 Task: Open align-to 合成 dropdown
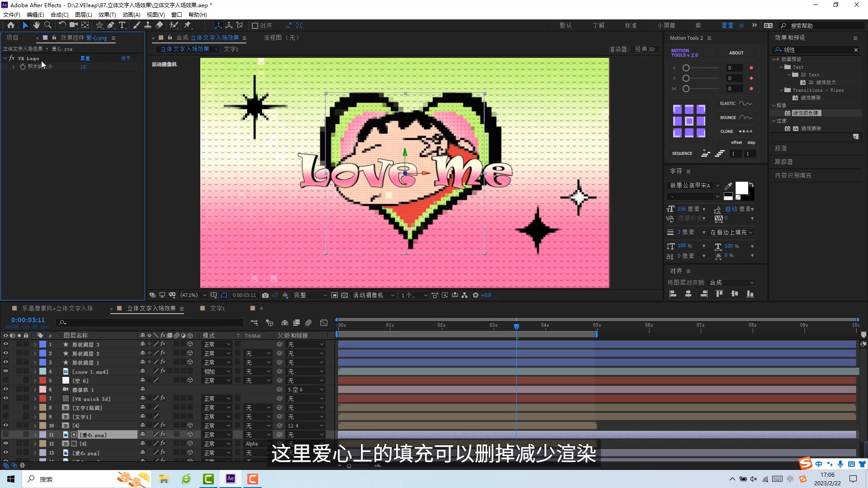coord(731,283)
